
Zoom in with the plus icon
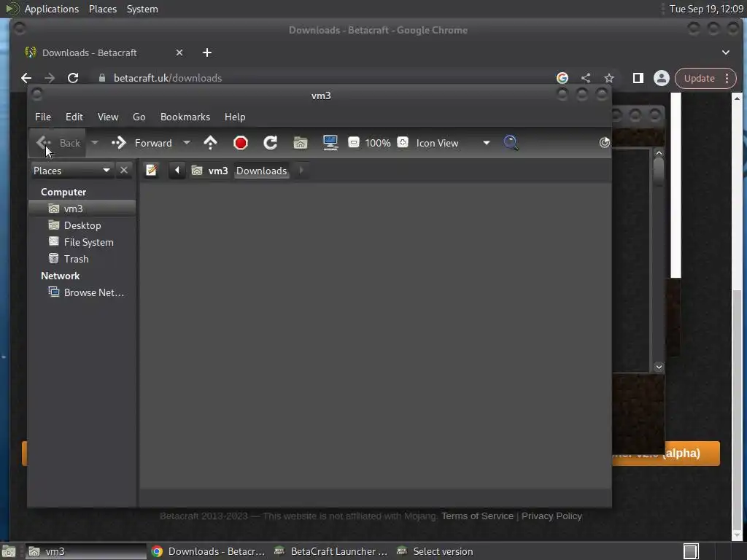(403, 142)
